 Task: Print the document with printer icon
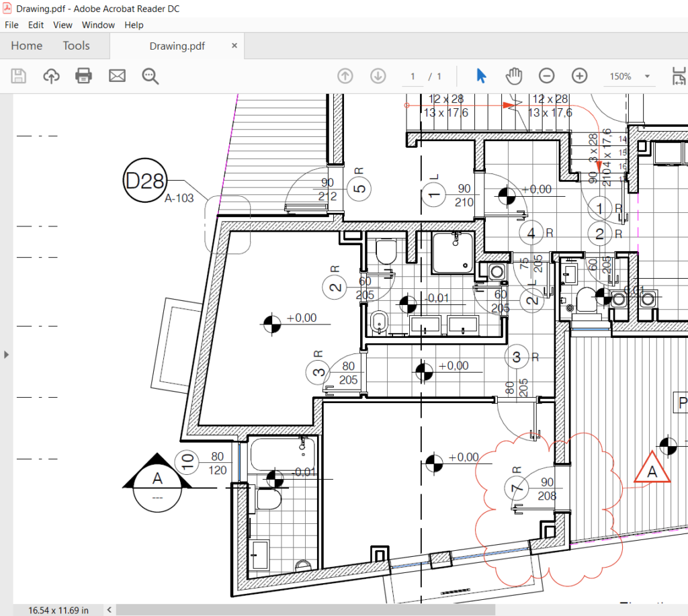pyautogui.click(x=84, y=76)
